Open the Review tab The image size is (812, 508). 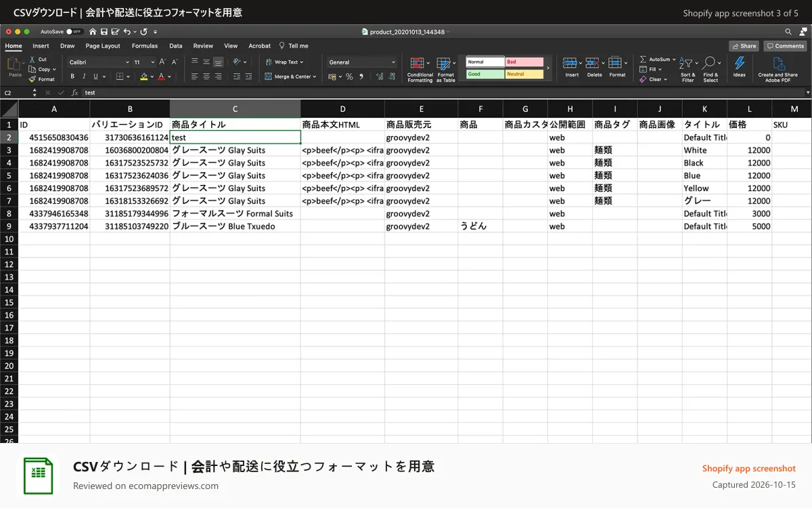point(203,46)
